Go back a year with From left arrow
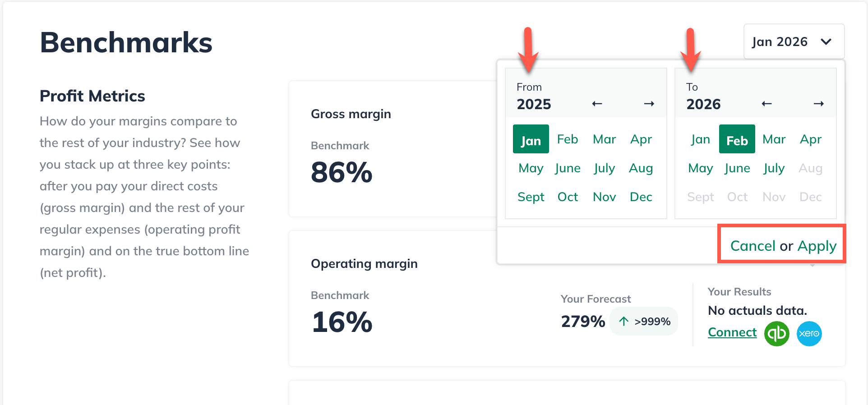Viewport: 868px width, 405px height. pyautogui.click(x=597, y=104)
